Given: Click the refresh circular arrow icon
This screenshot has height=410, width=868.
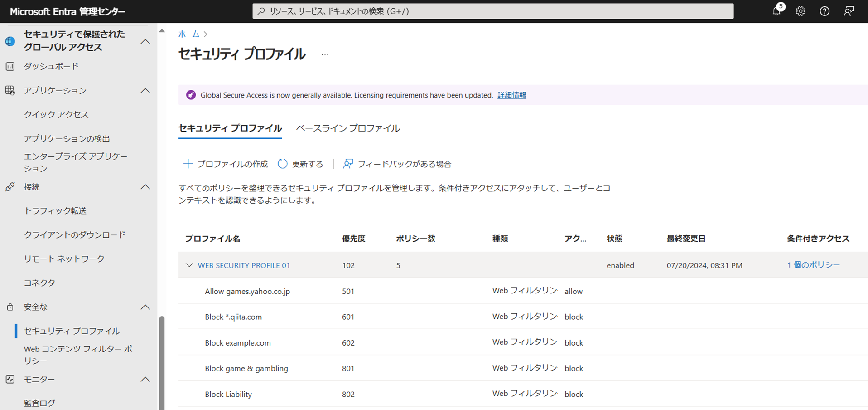Looking at the screenshot, I should pos(282,164).
